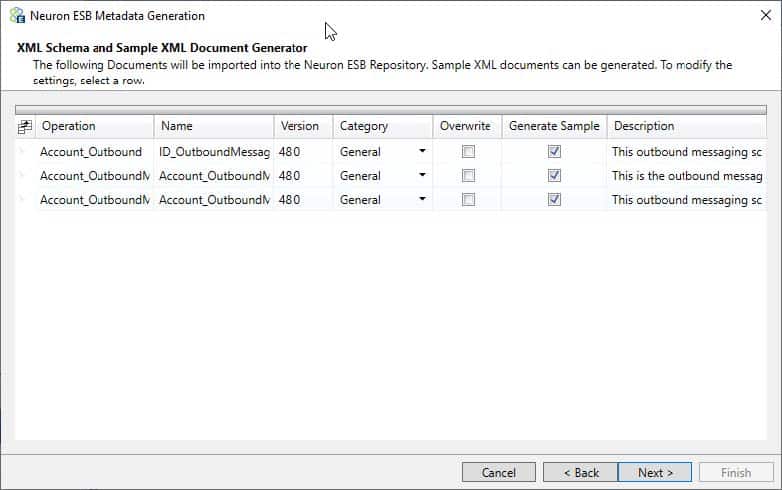
Task: Close the Metadata Generation dialog
Action: [766, 15]
